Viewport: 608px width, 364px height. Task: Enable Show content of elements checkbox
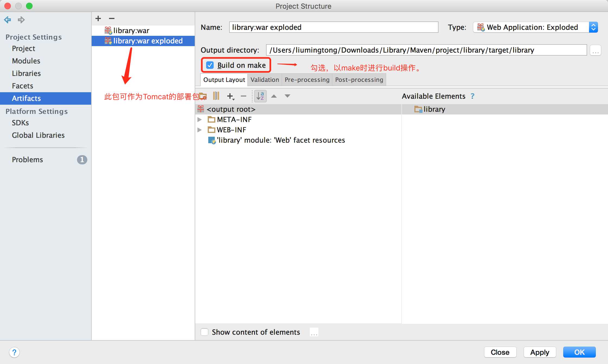204,332
